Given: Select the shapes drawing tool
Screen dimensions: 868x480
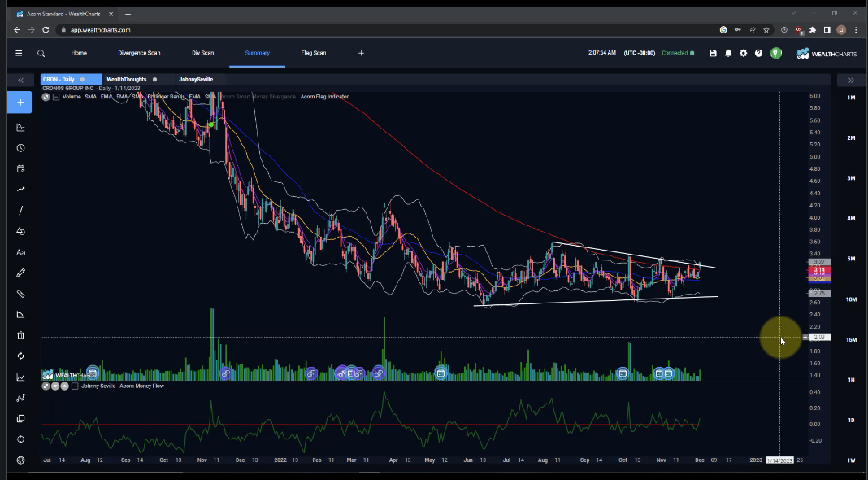Looking at the screenshot, I should click(20, 231).
